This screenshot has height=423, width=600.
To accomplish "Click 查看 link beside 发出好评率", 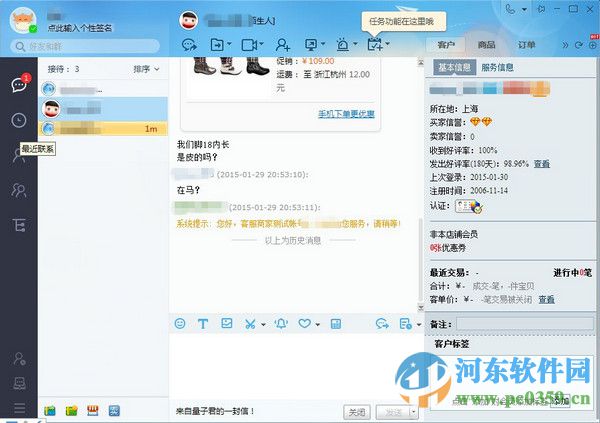I will [542, 163].
